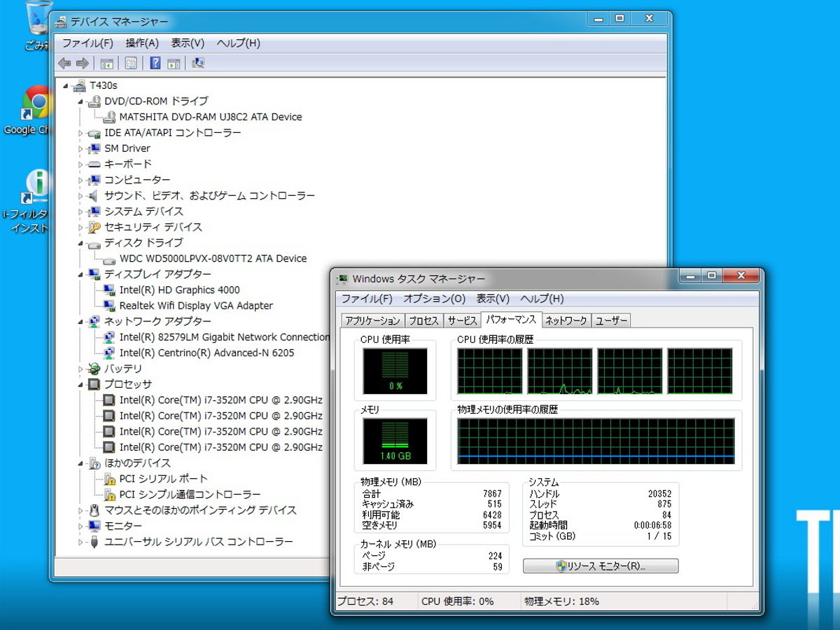Click the CPU 使用率 meter graph

pyautogui.click(x=395, y=372)
